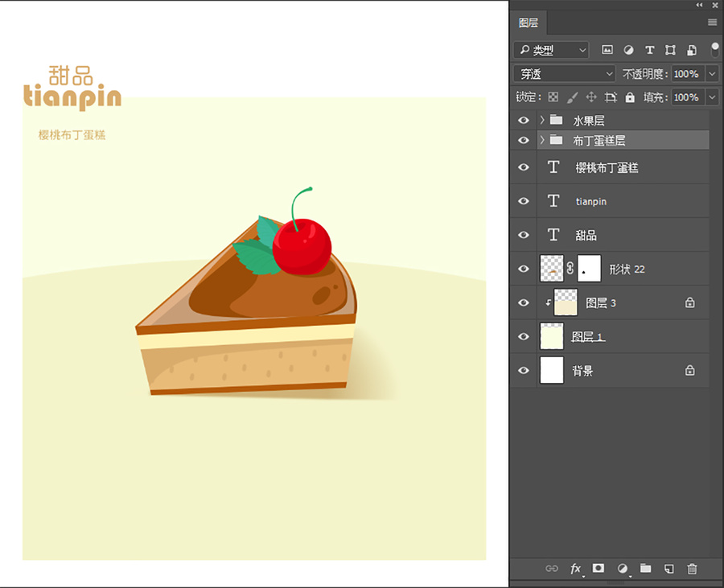Filter layers by type layer icon
This screenshot has width=724, height=588.
(x=650, y=50)
